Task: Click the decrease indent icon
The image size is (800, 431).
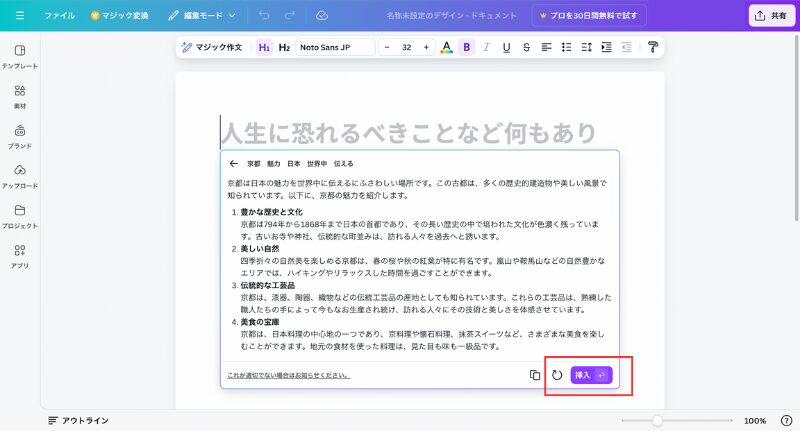Action: [x=627, y=47]
